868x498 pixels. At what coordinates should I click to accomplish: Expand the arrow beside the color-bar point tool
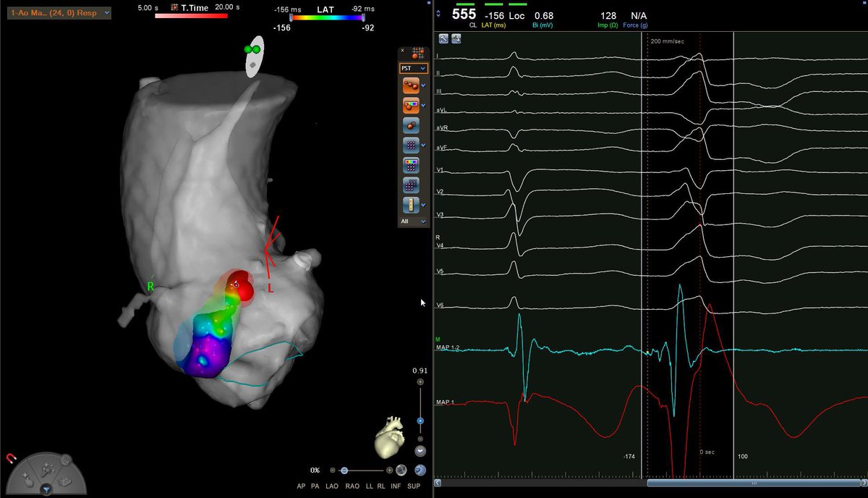[x=423, y=106]
